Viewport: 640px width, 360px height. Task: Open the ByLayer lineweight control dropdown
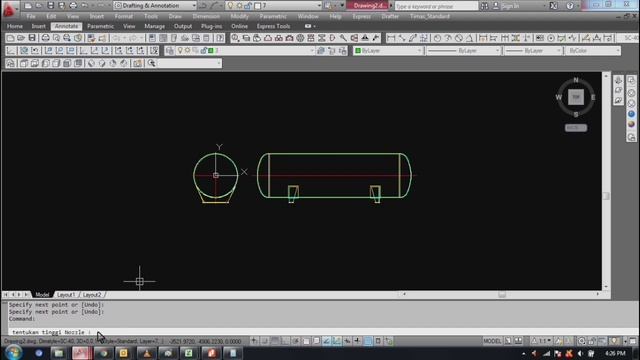pyautogui.click(x=533, y=51)
